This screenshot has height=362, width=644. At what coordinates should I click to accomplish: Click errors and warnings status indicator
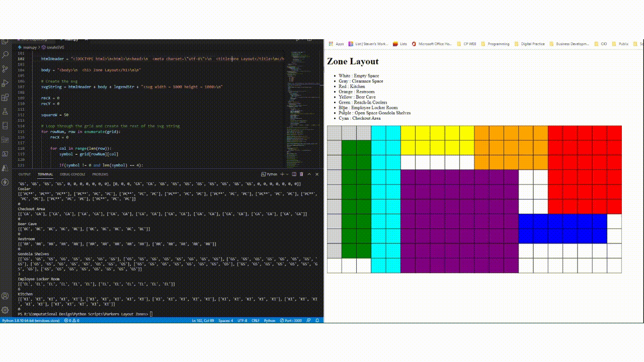click(x=73, y=320)
